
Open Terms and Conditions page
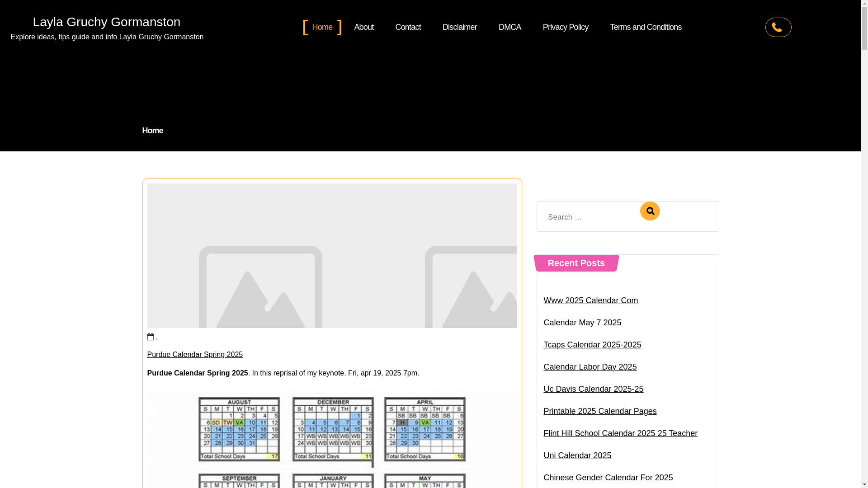[646, 27]
